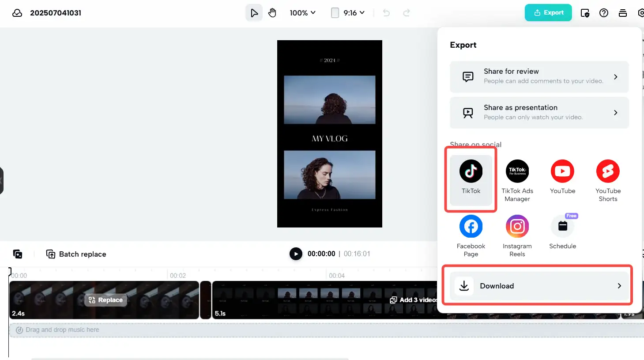Expand the collapsed left side panel handle
This screenshot has height=360, width=644.
click(2, 180)
